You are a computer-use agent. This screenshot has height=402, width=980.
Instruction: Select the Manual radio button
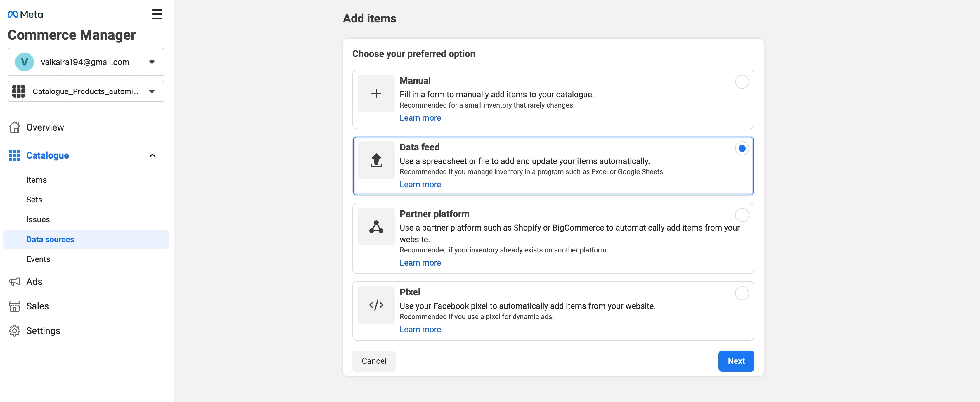pyautogui.click(x=742, y=82)
